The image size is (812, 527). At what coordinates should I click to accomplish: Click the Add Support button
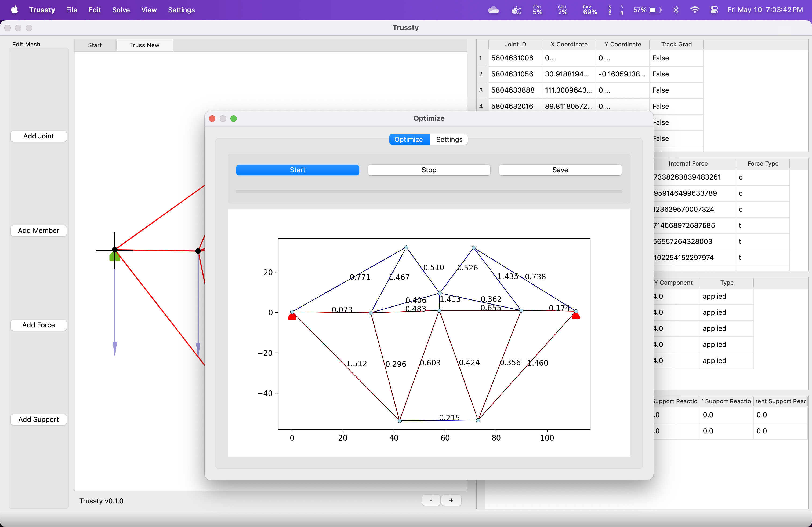pos(39,419)
